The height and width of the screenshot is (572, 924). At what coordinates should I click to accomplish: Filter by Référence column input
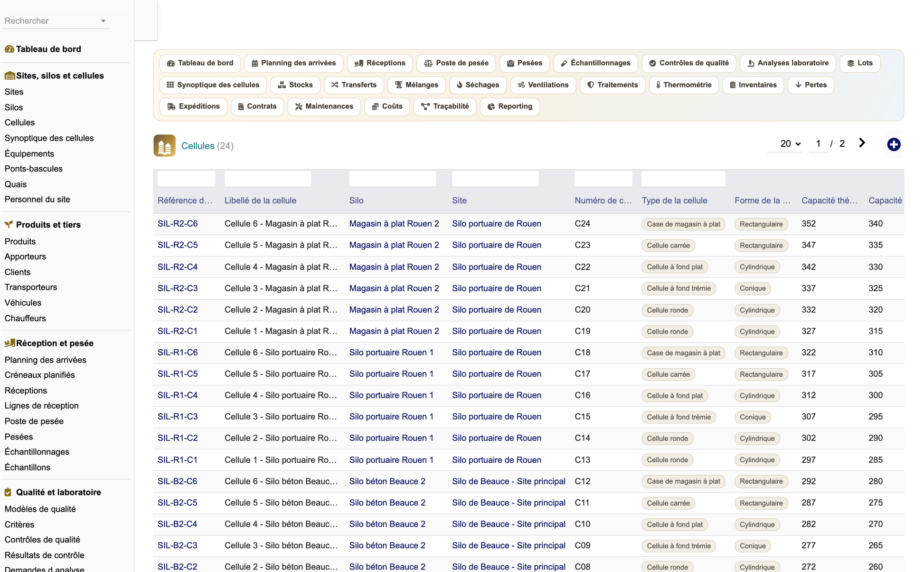pos(186,179)
